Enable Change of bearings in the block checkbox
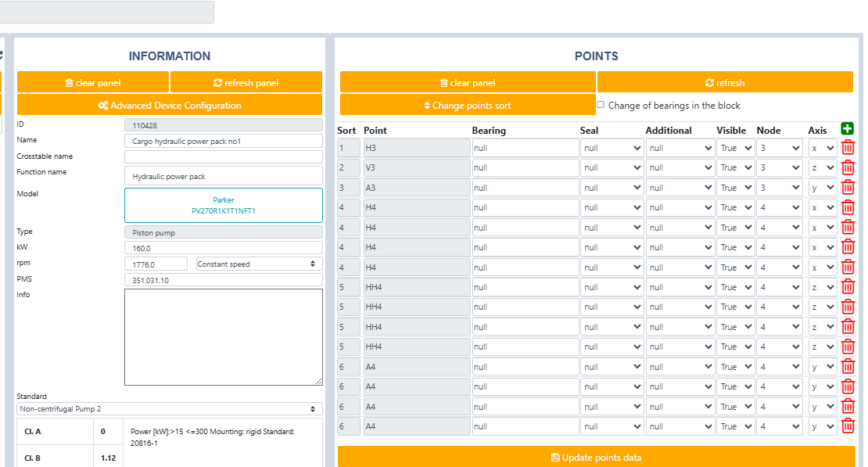 [601, 105]
